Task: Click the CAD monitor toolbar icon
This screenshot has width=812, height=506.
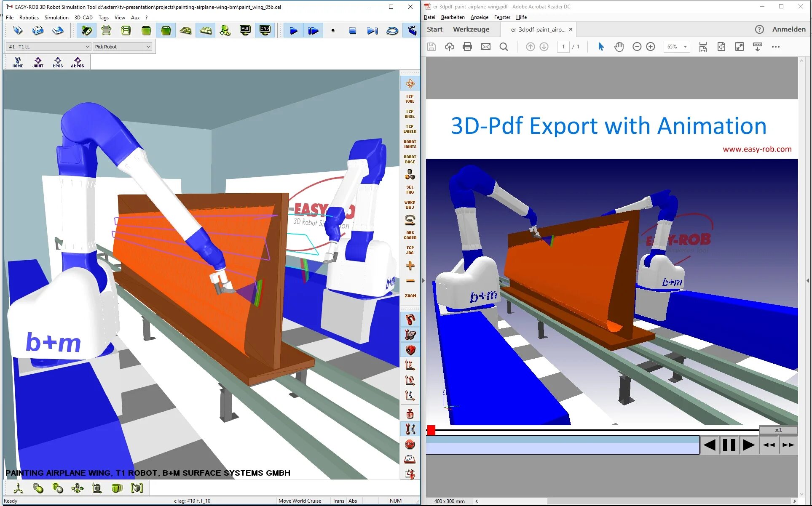Action: [265, 30]
